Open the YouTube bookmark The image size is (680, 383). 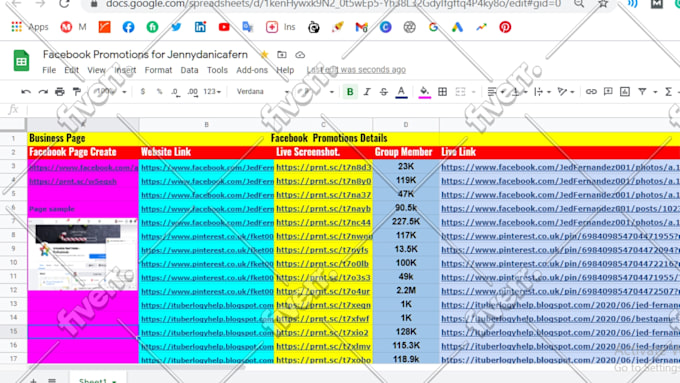click(x=224, y=27)
